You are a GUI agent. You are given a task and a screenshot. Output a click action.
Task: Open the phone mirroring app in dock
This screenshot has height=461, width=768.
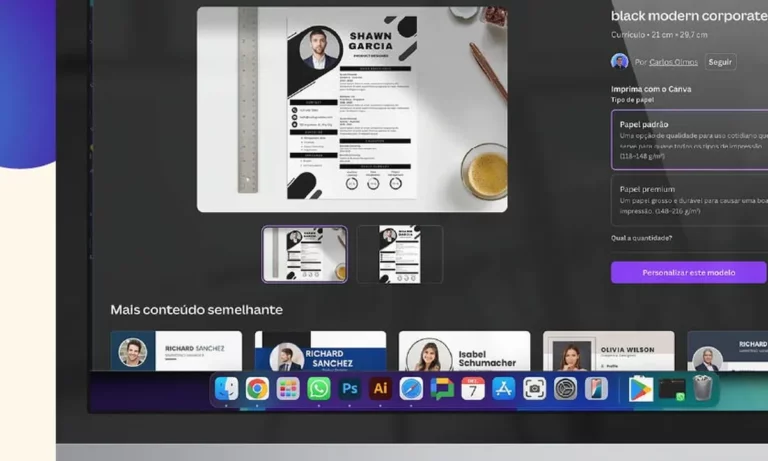pos(596,389)
